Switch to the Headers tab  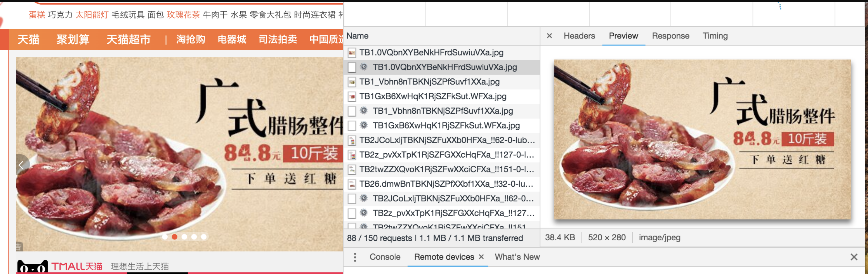(579, 36)
